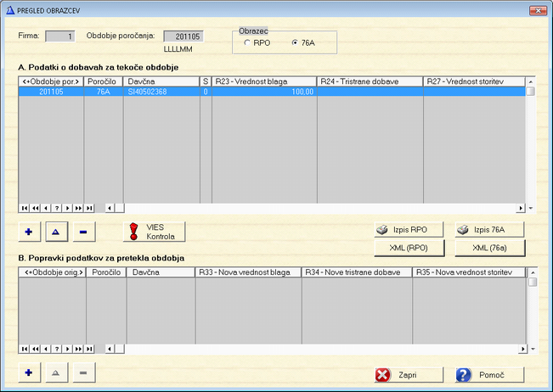Select cell with period 201105 in table A
The height and width of the screenshot is (392, 553).
[x=51, y=92]
